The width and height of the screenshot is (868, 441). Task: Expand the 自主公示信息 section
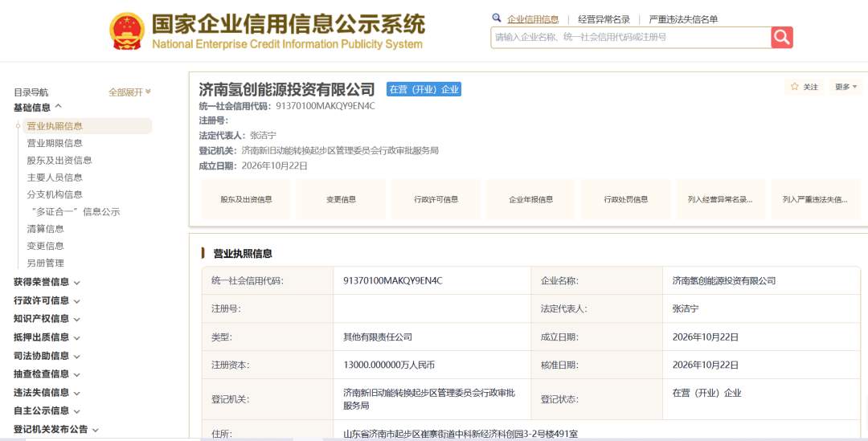[47, 410]
